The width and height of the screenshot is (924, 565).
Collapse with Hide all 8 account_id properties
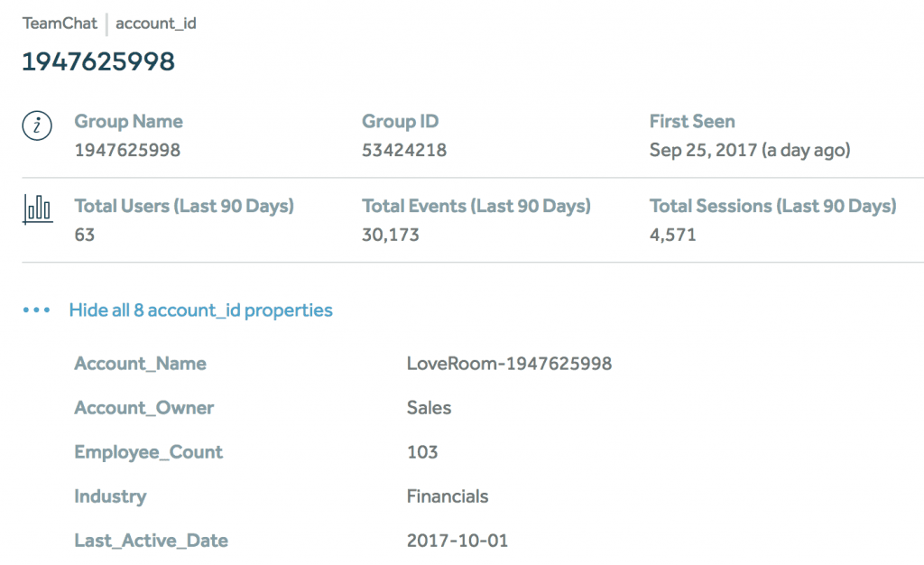point(200,310)
